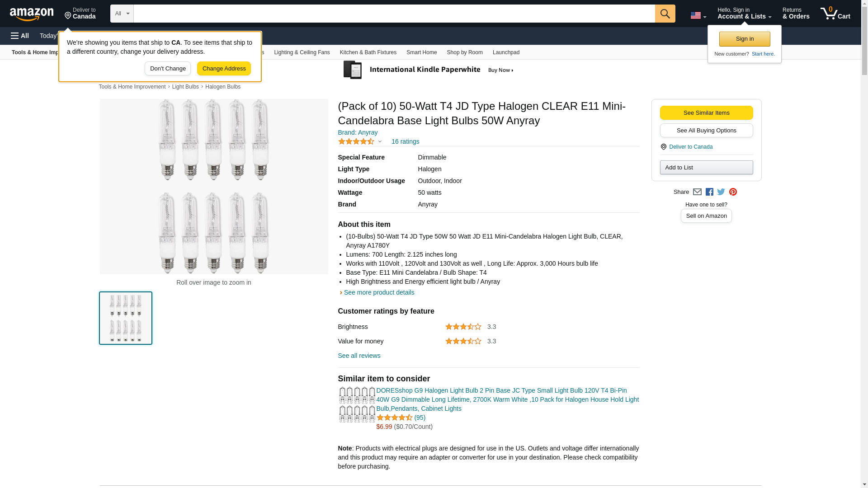Share the product on Facebook

(x=709, y=192)
